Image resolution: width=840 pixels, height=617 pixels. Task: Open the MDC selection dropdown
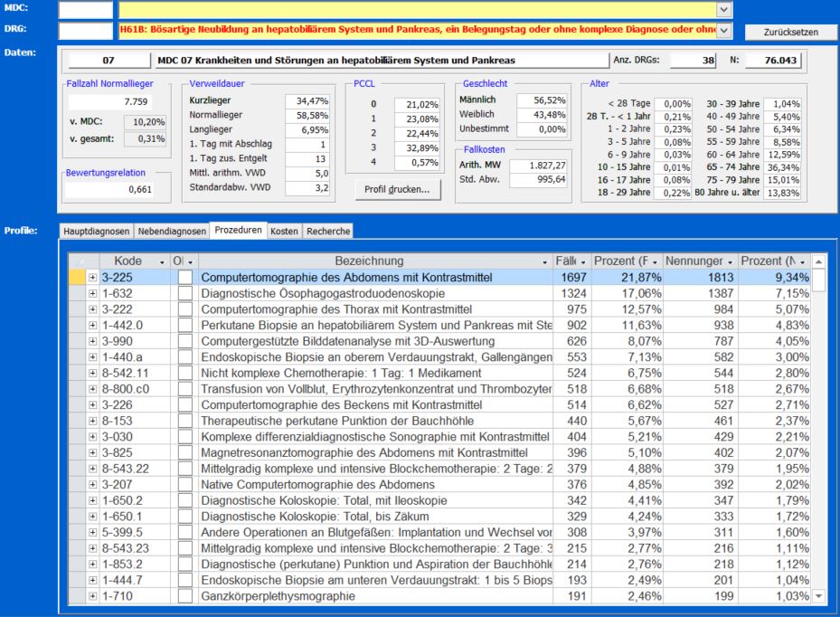(x=723, y=9)
